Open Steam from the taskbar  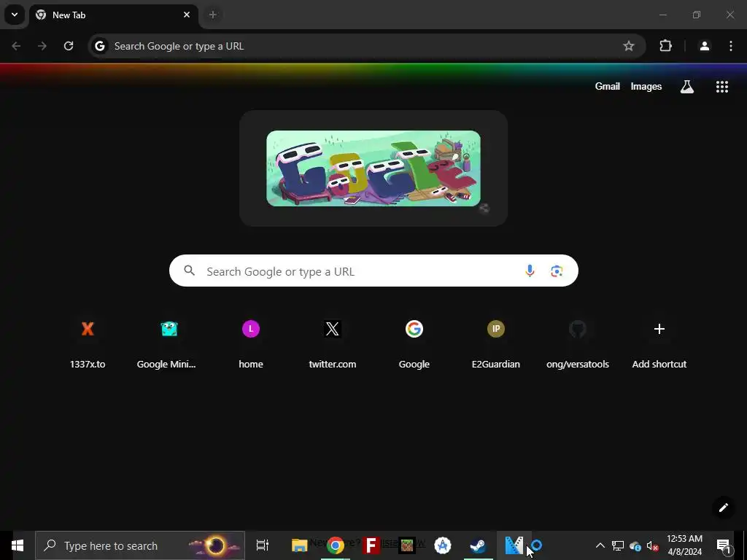coord(478,545)
